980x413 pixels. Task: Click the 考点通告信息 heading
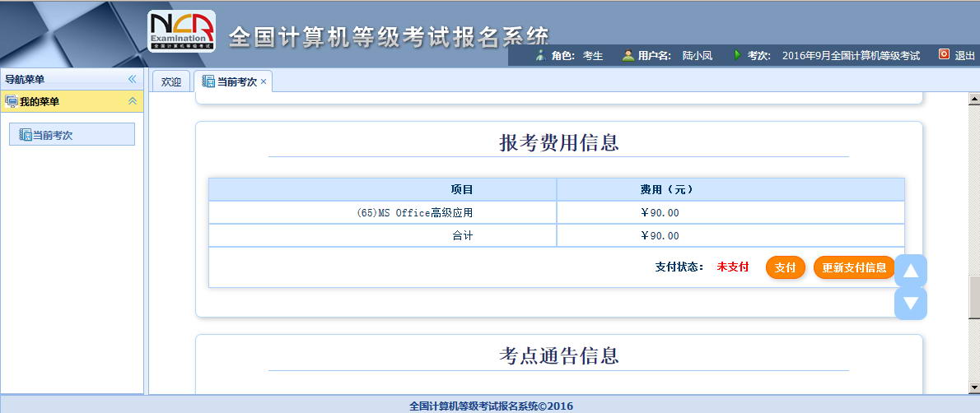click(558, 356)
